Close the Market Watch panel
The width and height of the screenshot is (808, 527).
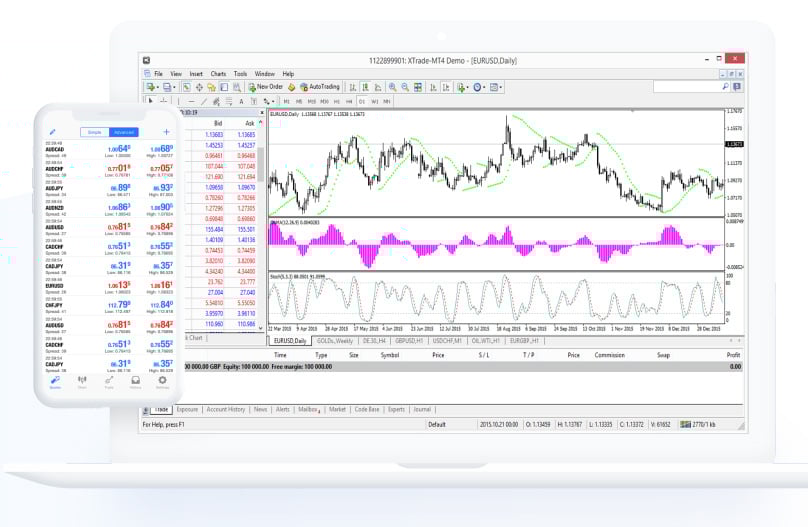262,113
